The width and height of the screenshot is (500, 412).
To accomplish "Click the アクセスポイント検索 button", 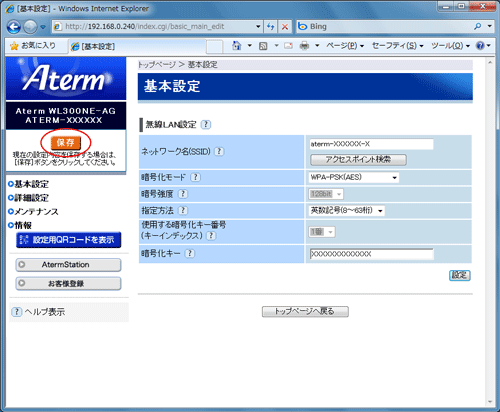I will 358,160.
